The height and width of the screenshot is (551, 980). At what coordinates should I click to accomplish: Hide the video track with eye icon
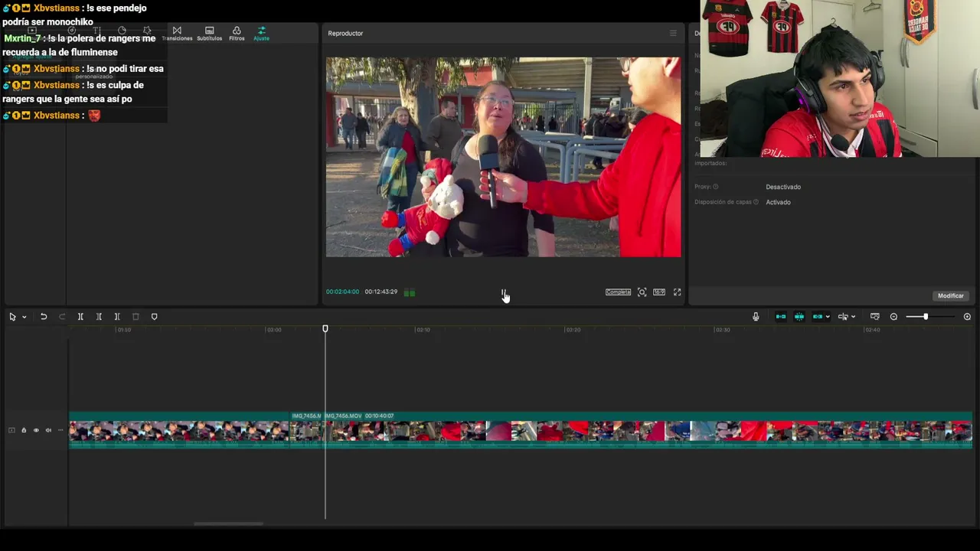[36, 430]
